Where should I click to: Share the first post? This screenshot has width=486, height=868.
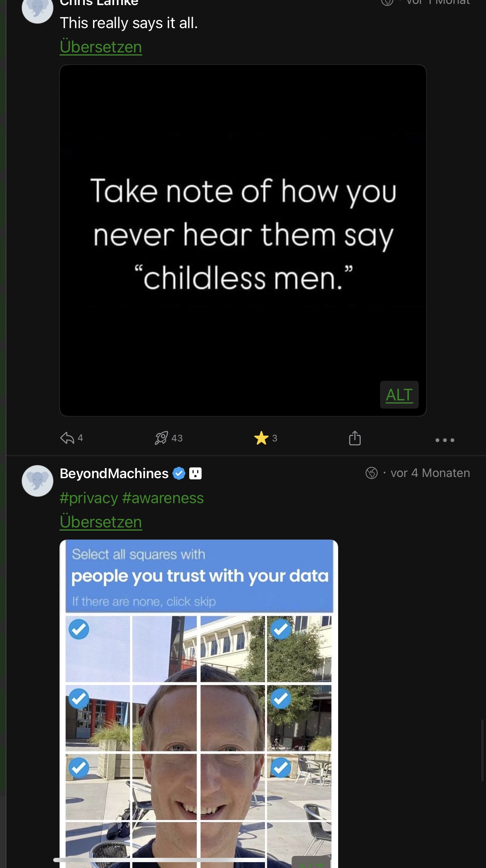(x=355, y=438)
